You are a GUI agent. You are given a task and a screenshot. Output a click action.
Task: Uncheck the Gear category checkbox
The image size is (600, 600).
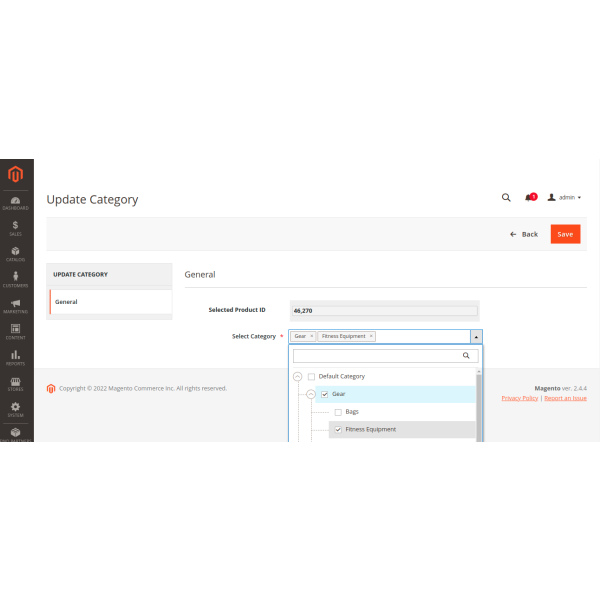click(x=325, y=394)
